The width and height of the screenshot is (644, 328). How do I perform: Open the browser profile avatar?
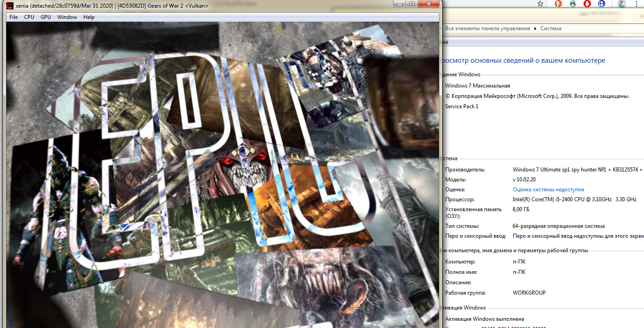click(x=622, y=4)
